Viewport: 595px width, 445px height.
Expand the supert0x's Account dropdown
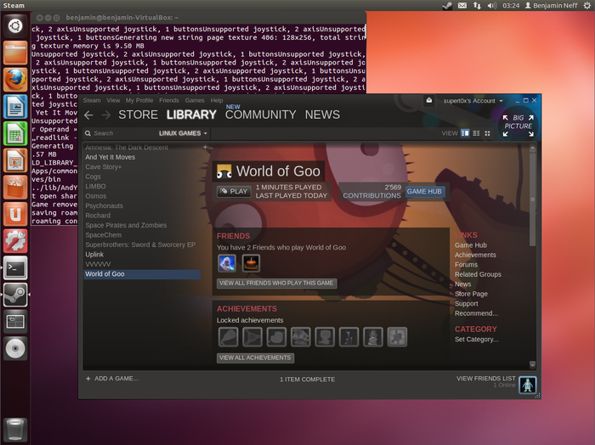coord(473,101)
